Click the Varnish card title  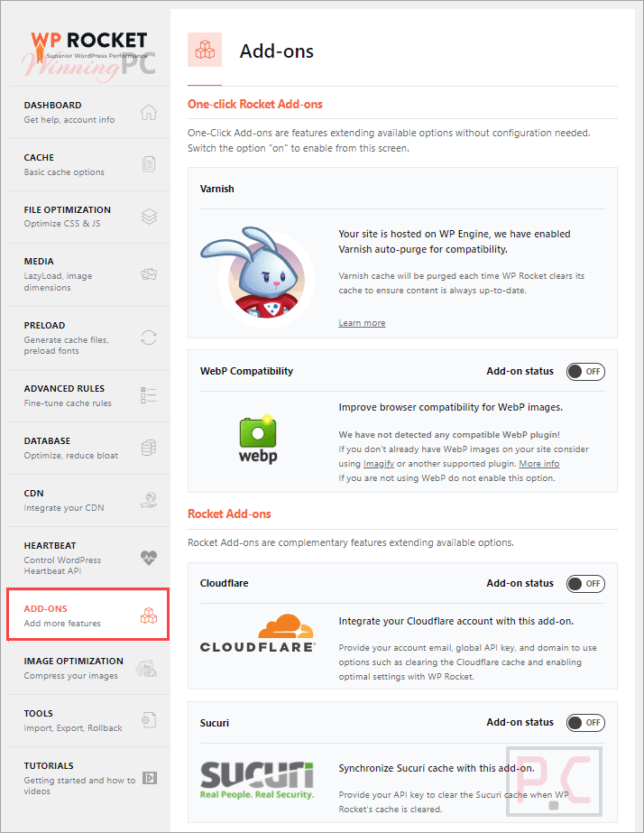coord(217,189)
